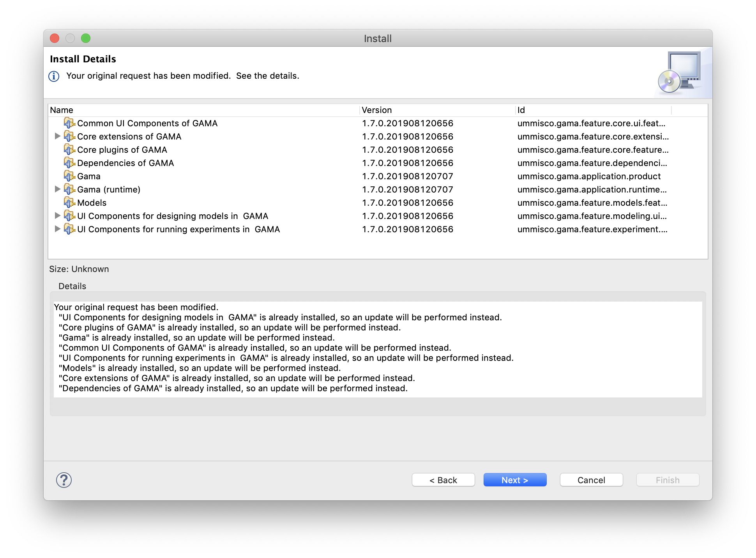756x558 pixels.
Task: Expand the Core extensions of GAMA row
Action: point(57,136)
